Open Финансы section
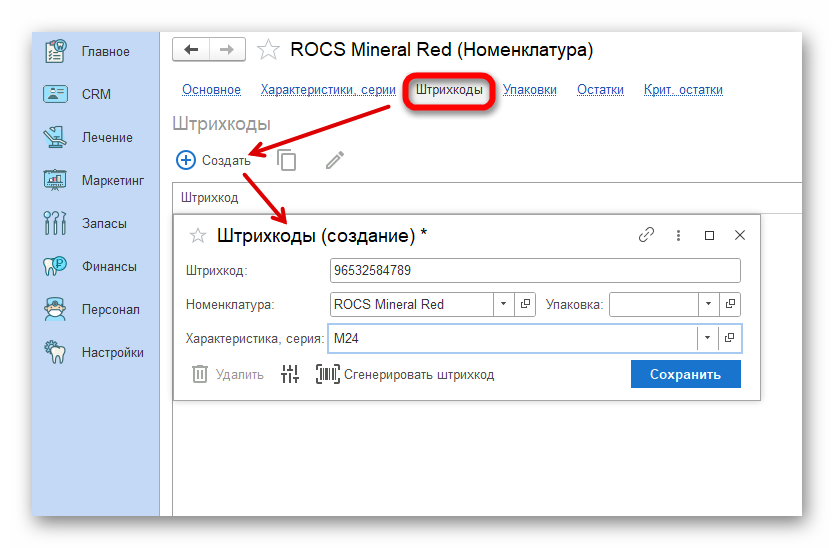Screen dimensions: 834x548 click(x=90, y=266)
